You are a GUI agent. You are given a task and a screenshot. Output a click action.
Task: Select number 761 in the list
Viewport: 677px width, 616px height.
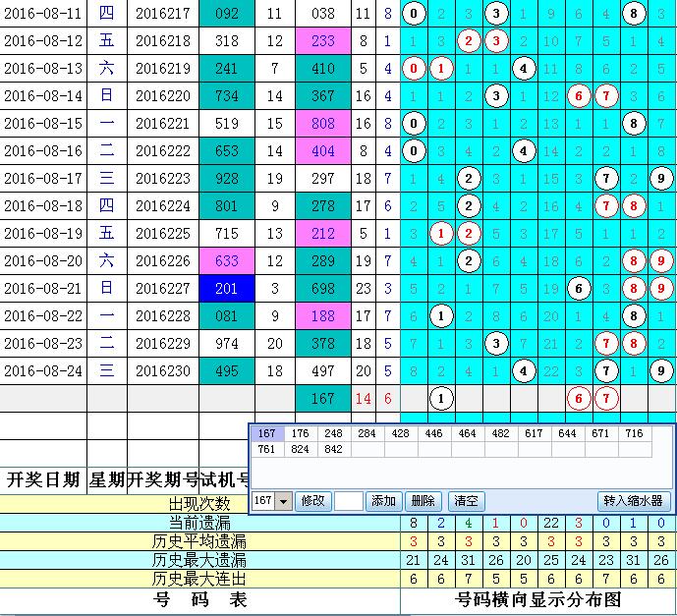coord(267,449)
